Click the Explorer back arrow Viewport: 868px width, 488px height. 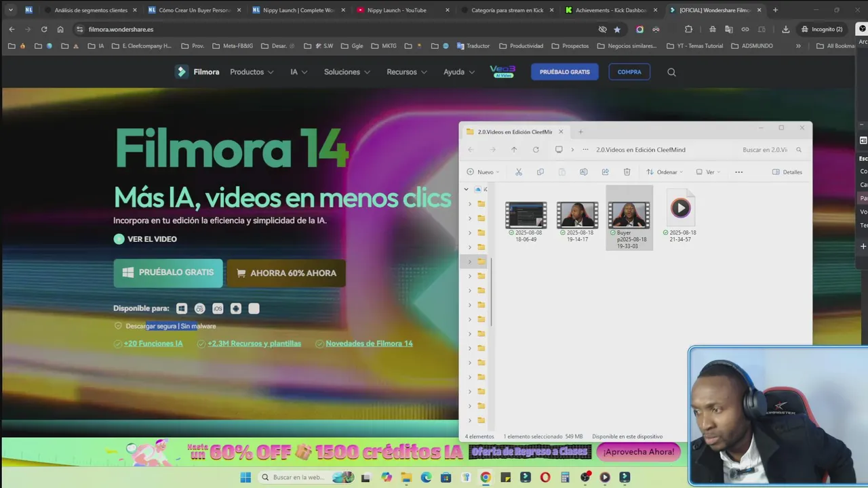click(471, 150)
